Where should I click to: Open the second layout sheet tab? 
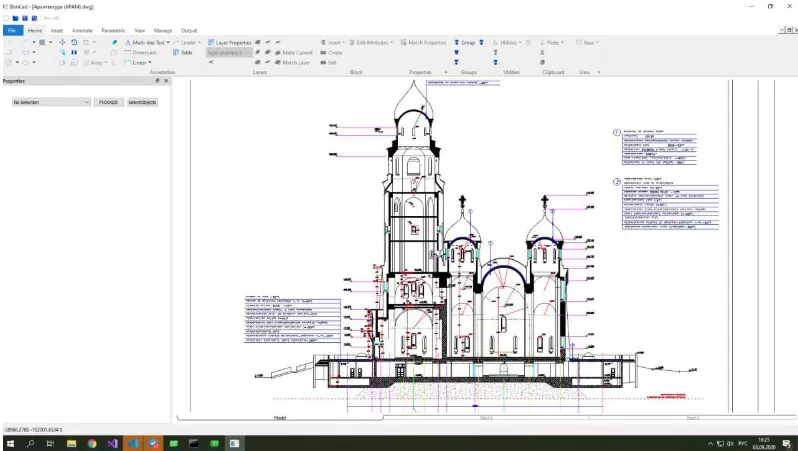click(x=692, y=417)
